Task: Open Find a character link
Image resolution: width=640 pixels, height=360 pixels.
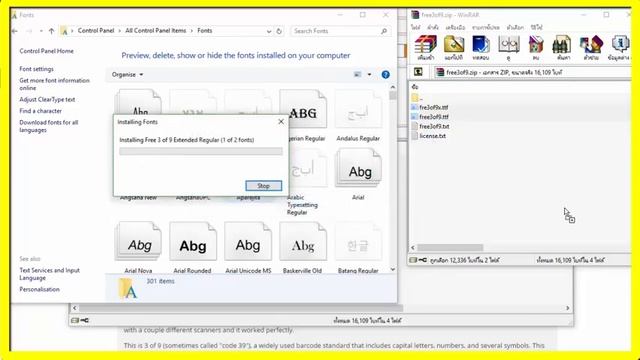Action: [x=40, y=111]
